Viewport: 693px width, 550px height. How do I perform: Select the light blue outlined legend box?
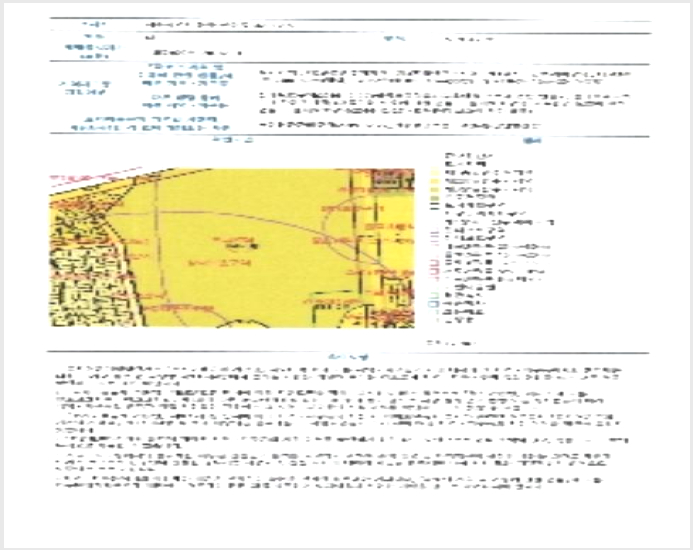point(434,304)
